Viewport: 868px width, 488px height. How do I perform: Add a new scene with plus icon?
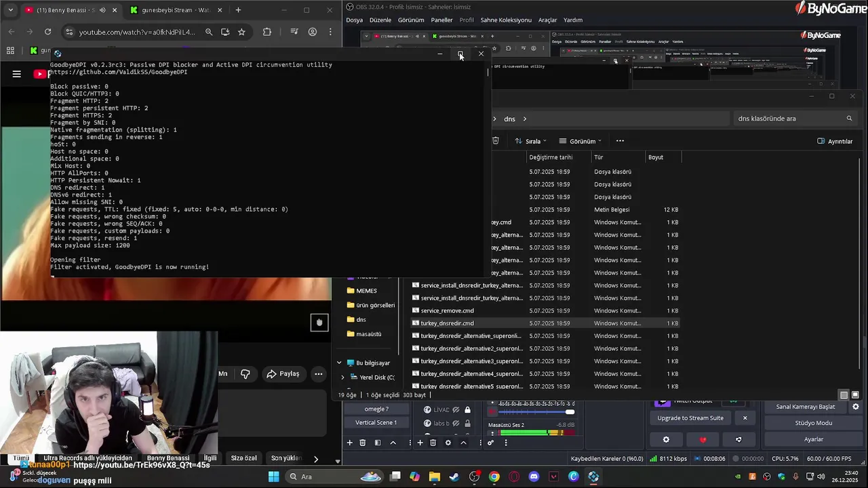[350, 443]
